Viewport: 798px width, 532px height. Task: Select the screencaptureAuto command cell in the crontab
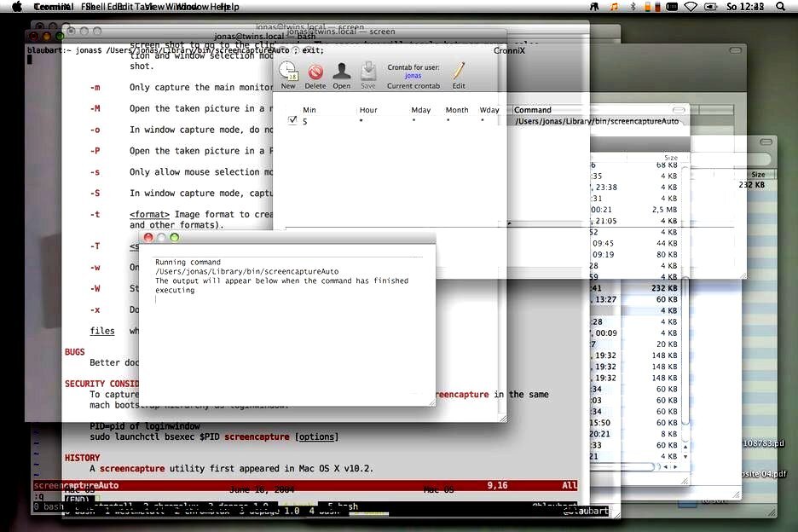pos(597,121)
